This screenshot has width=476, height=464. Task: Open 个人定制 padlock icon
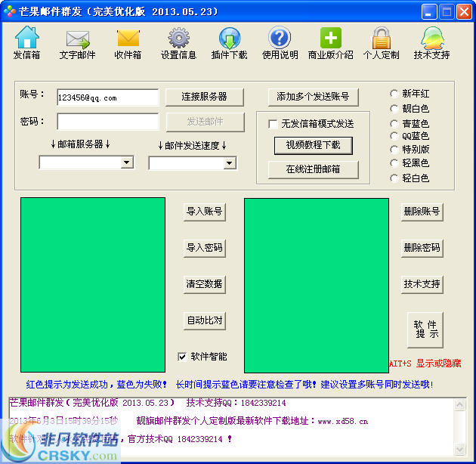click(382, 38)
